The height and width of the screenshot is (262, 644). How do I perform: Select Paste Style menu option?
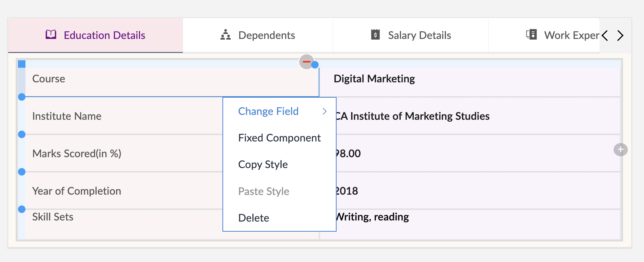coord(264,191)
